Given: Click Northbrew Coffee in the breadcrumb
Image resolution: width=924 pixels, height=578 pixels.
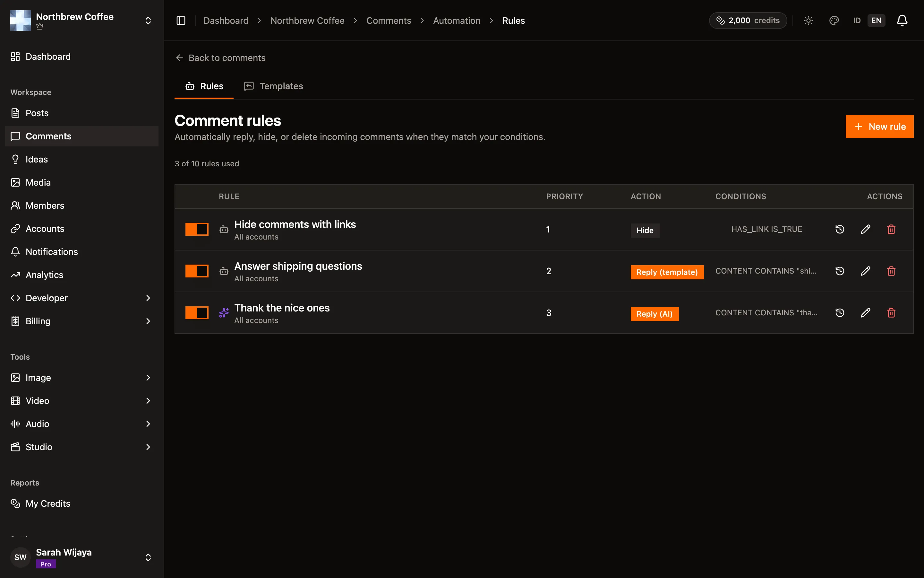Looking at the screenshot, I should click(x=307, y=21).
